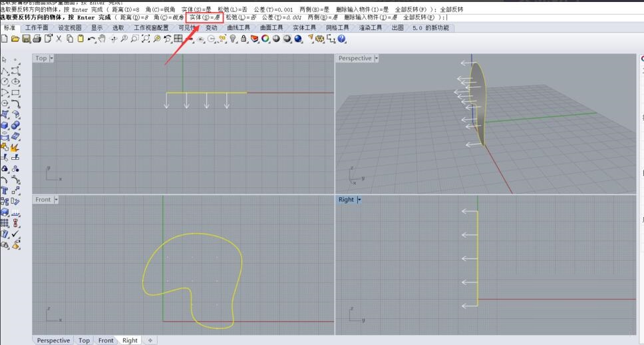This screenshot has height=345, width=644.
Task: Expand the Right viewport title menu arrow
Action: (x=359, y=200)
